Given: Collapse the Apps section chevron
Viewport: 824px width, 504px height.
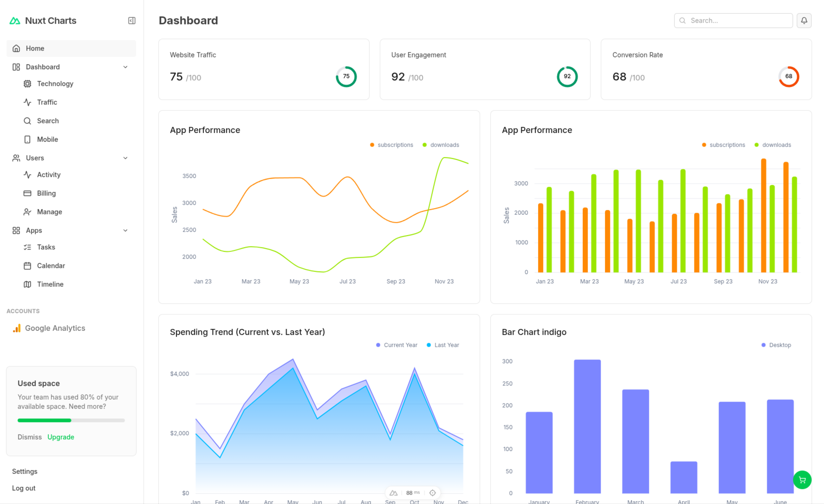Looking at the screenshot, I should [125, 230].
